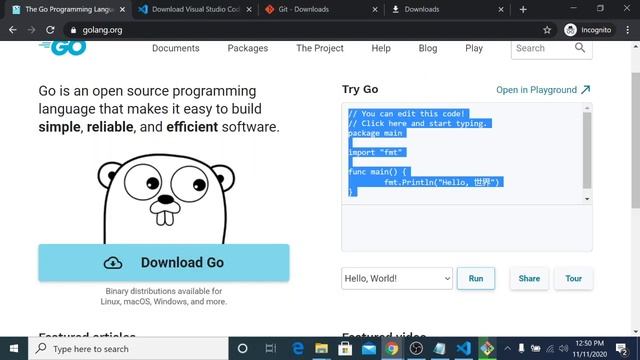Screen dimensions: 640x360
Task: Open the notification center icon
Action: tap(622, 349)
